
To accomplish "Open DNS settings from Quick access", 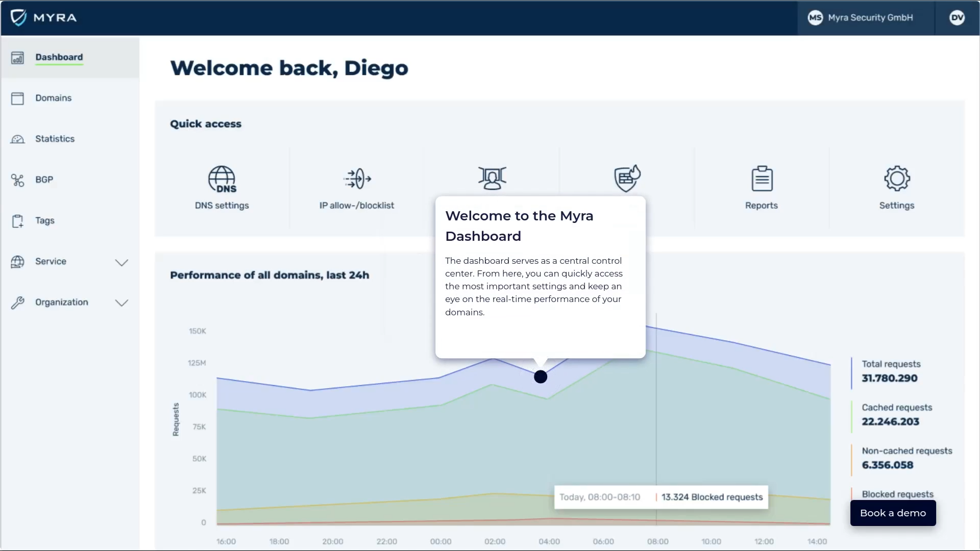I will click(x=222, y=188).
